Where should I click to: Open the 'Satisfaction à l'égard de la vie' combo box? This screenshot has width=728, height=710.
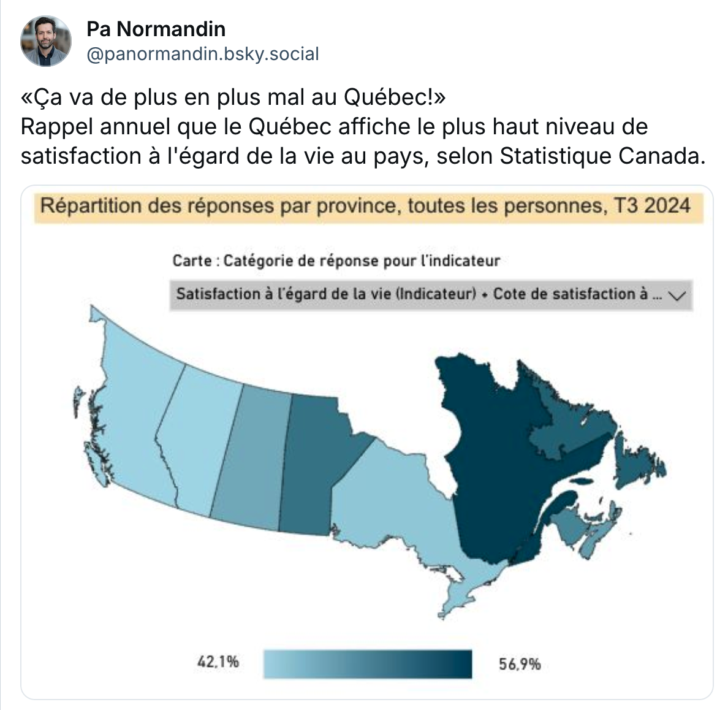431,294
